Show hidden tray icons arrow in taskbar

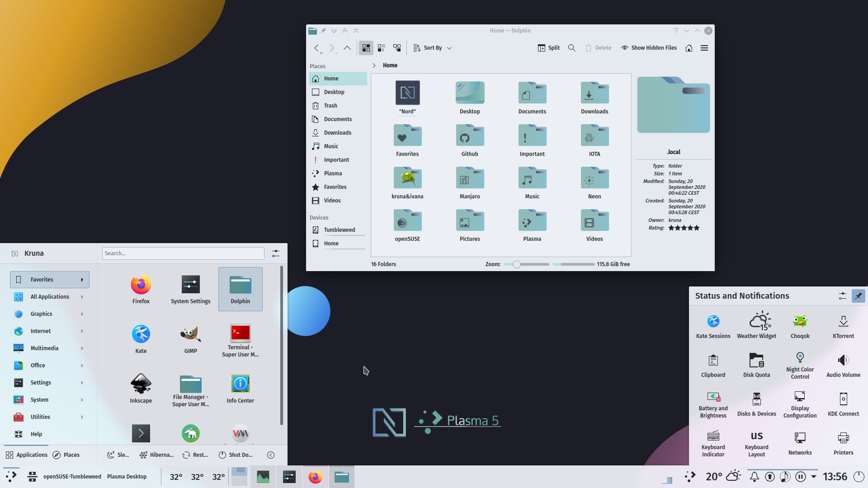click(x=813, y=477)
